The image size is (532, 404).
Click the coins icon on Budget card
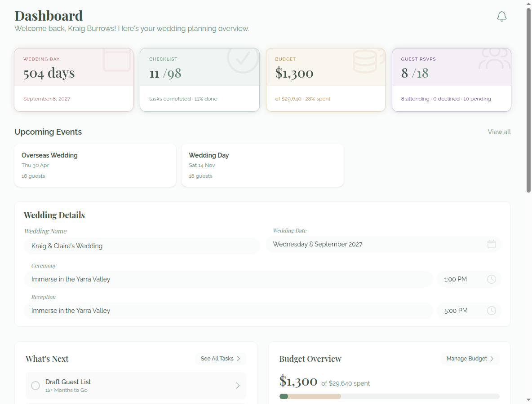[368, 61]
